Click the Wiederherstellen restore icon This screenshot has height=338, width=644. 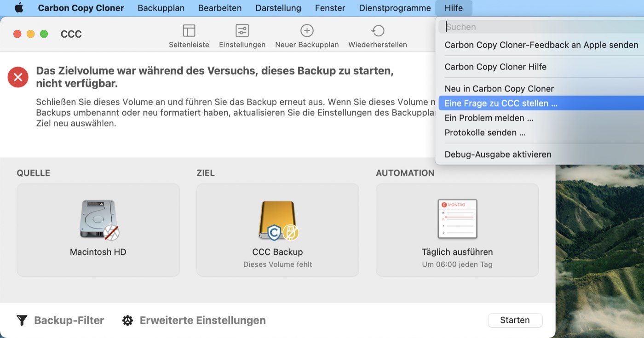(378, 30)
